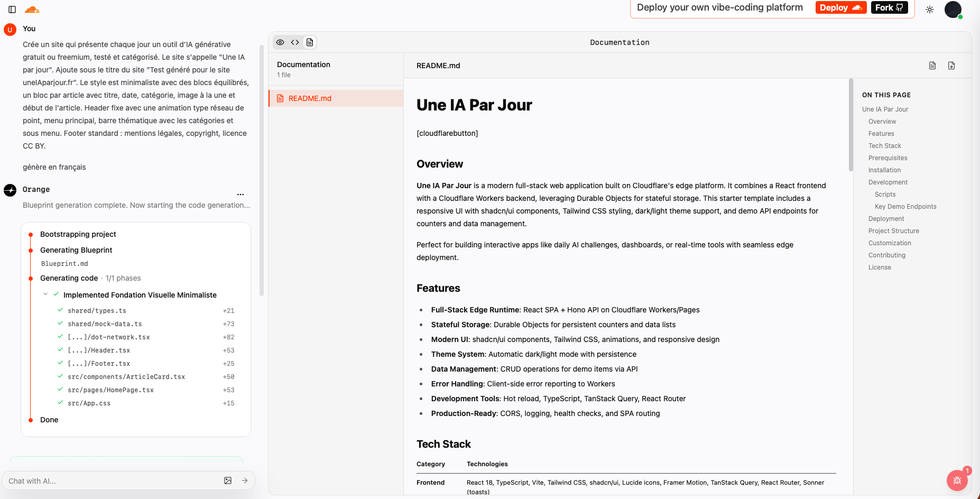
Task: Collapse the Implemented Fondation Visuelle Minimaliste phase
Action: tap(45, 294)
